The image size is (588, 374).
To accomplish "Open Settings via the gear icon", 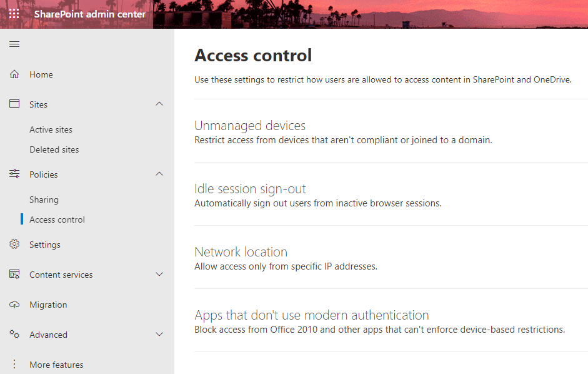I will pyautogui.click(x=14, y=244).
